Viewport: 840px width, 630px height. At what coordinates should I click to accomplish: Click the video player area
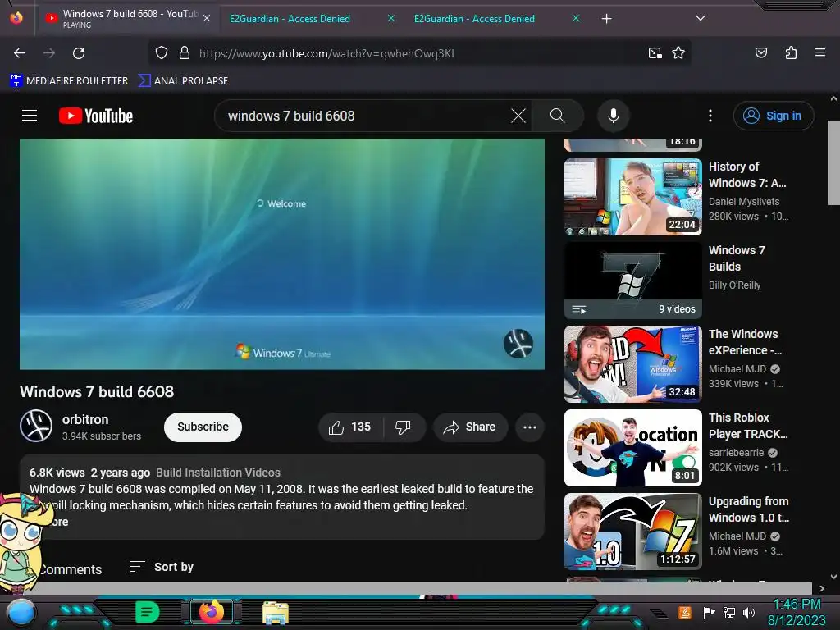click(282, 254)
